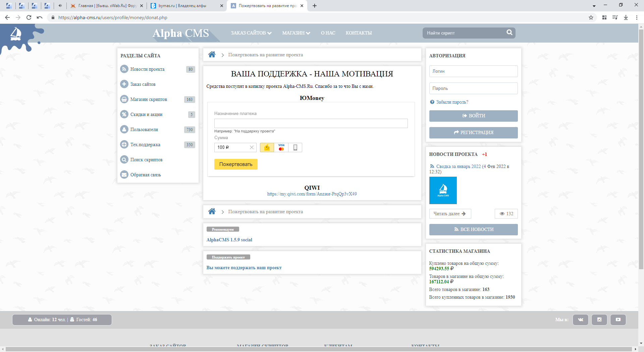Viewport: 644px width, 352px height.
Task: Expand the ЗАКАЗ САЙТОВ dropdown menu
Action: coord(251,33)
